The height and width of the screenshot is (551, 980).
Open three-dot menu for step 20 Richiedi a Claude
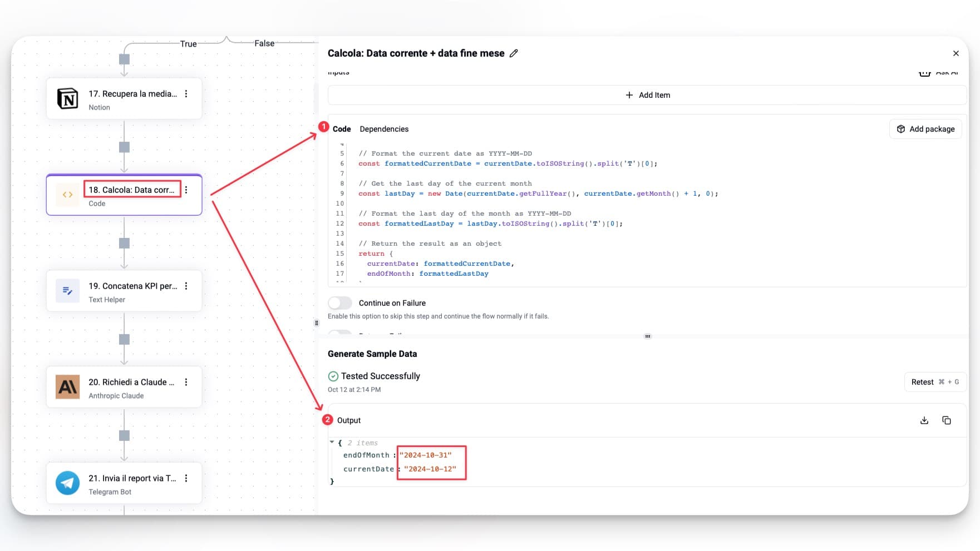click(x=186, y=382)
